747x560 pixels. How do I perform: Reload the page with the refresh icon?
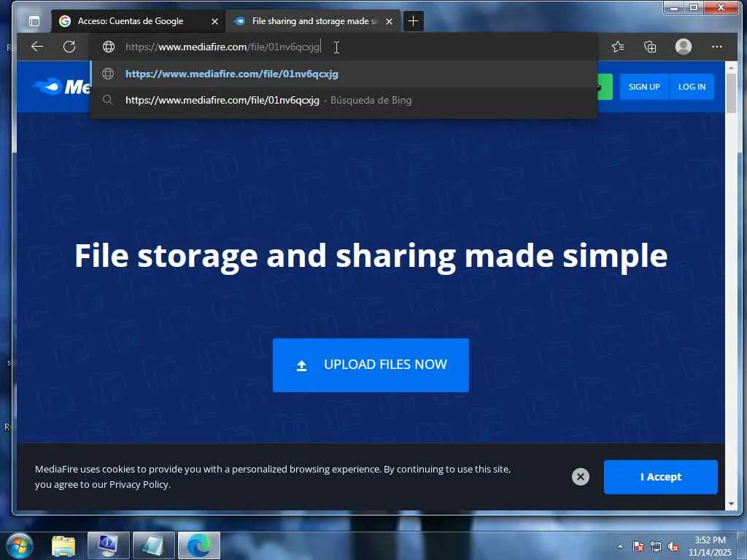(x=69, y=47)
